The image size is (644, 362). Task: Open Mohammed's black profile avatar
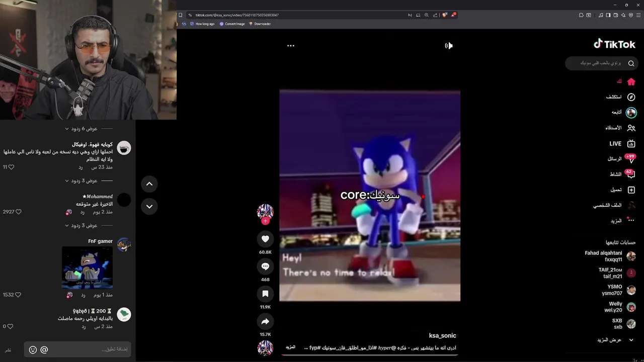pyautogui.click(x=124, y=200)
